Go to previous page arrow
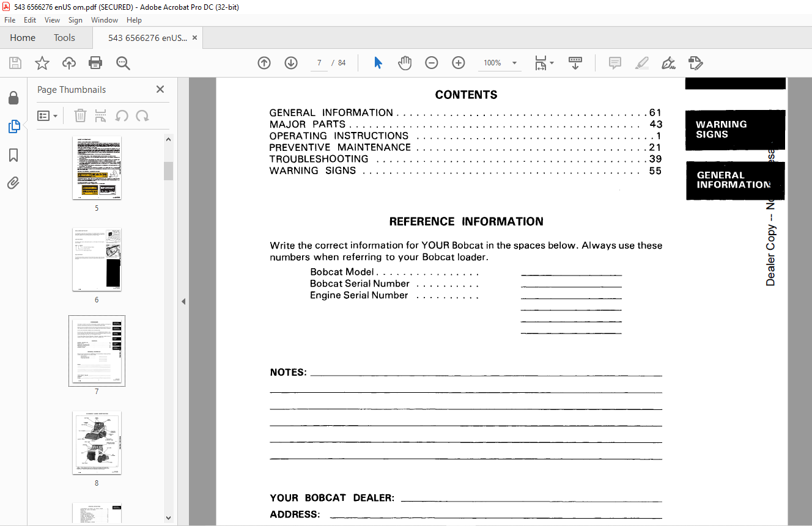Screen dimensions: 812x526 pyautogui.click(x=264, y=63)
